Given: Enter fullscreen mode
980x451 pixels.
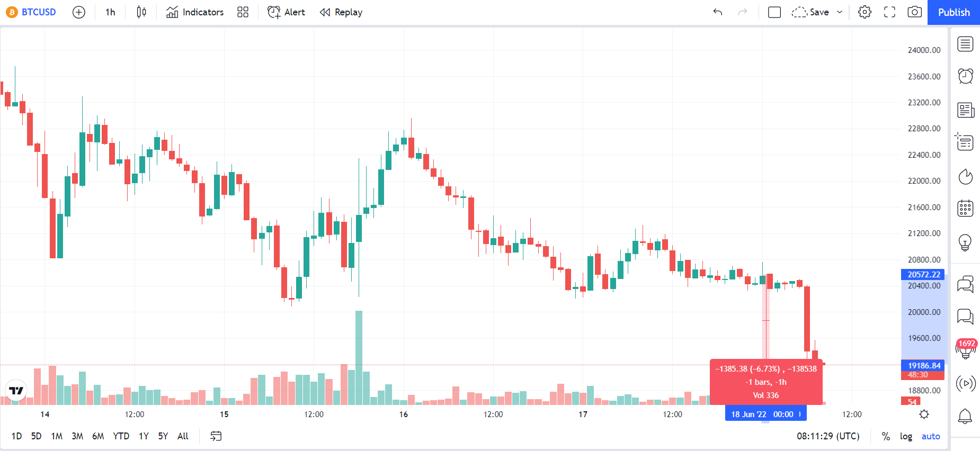Looking at the screenshot, I should (x=889, y=12).
